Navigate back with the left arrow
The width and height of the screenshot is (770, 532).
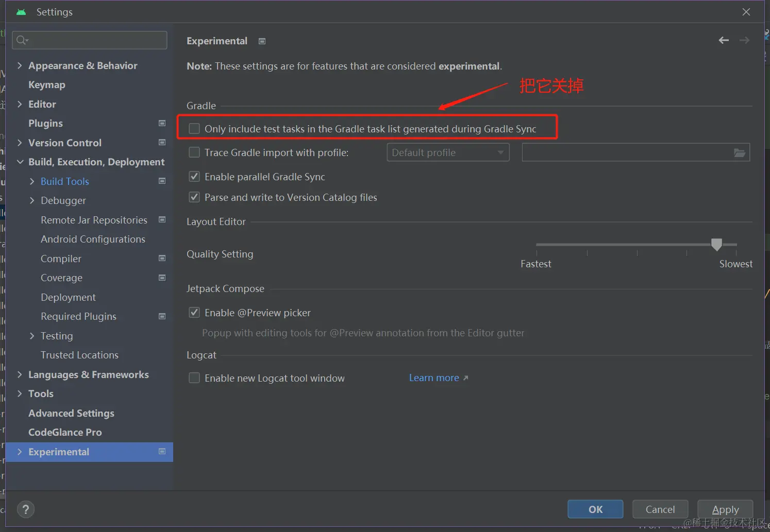[724, 40]
